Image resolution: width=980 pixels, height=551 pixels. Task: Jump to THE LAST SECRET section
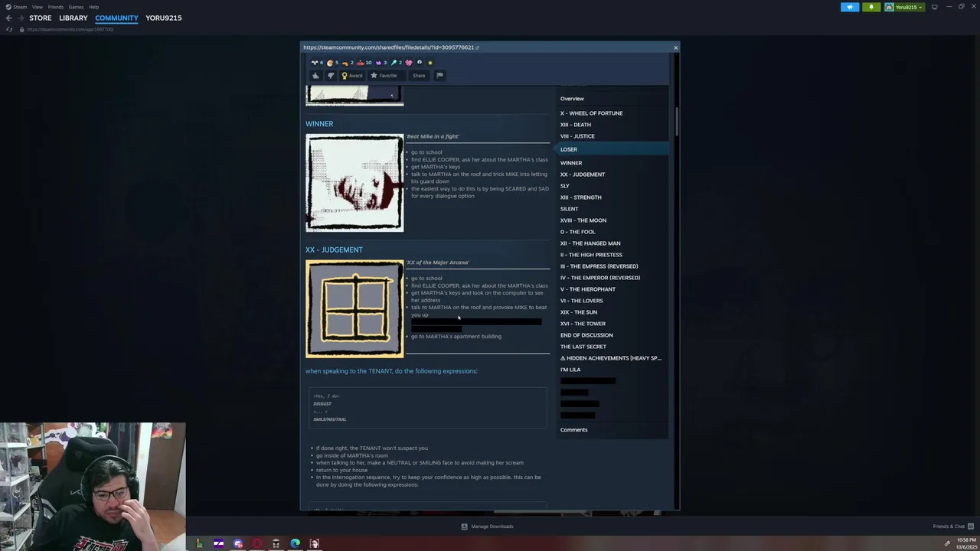coord(583,347)
